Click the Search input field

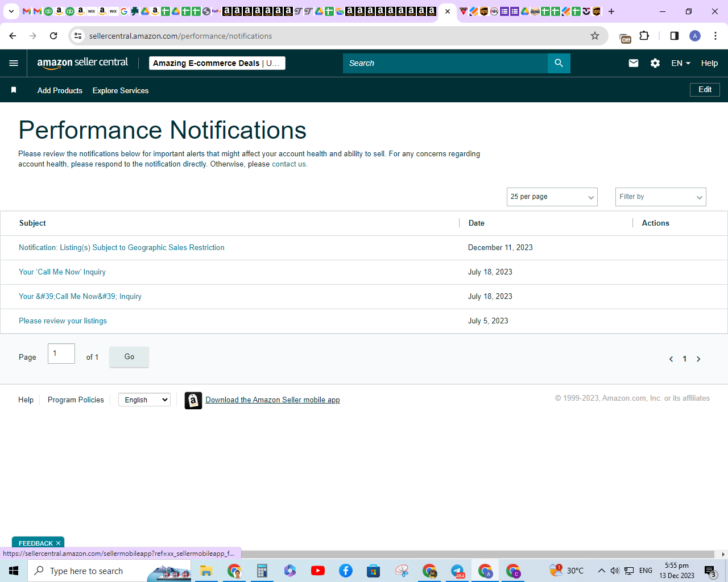445,63
